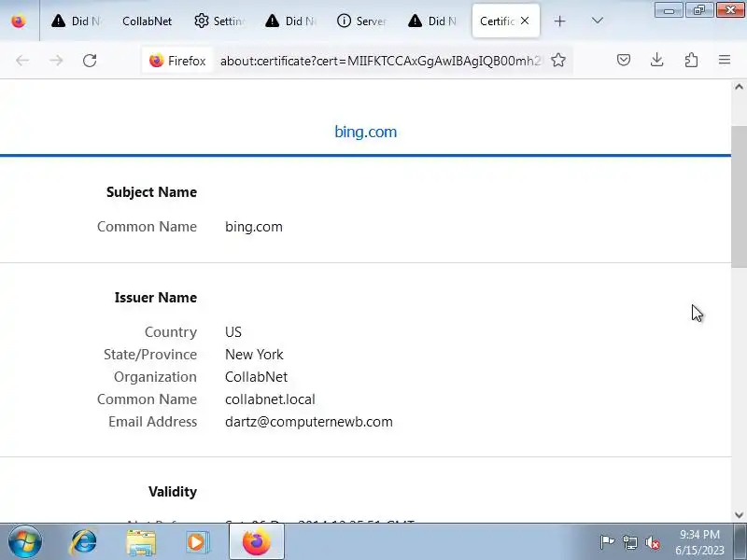
Task: Click email address dartz@computernewb.com
Action: point(309,422)
